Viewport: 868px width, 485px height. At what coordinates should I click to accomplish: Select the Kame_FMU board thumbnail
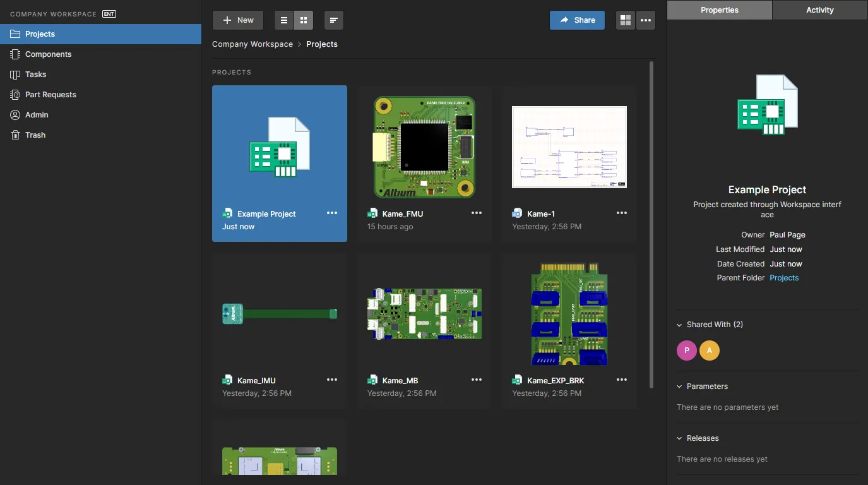click(x=424, y=147)
